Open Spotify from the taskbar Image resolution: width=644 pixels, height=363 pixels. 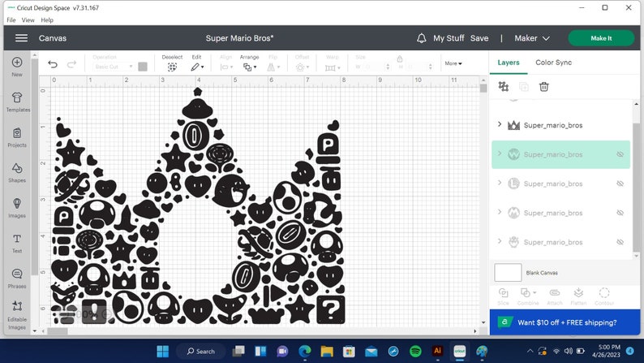coord(415,351)
